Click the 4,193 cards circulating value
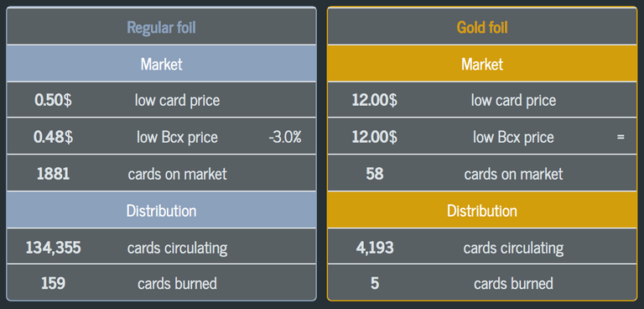644x309 pixels. pyautogui.click(x=375, y=247)
